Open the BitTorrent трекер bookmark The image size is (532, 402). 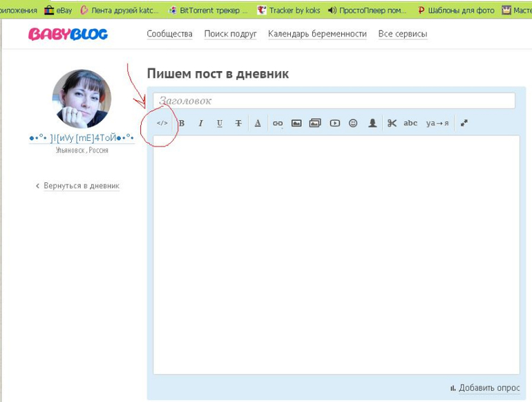pyautogui.click(x=208, y=10)
